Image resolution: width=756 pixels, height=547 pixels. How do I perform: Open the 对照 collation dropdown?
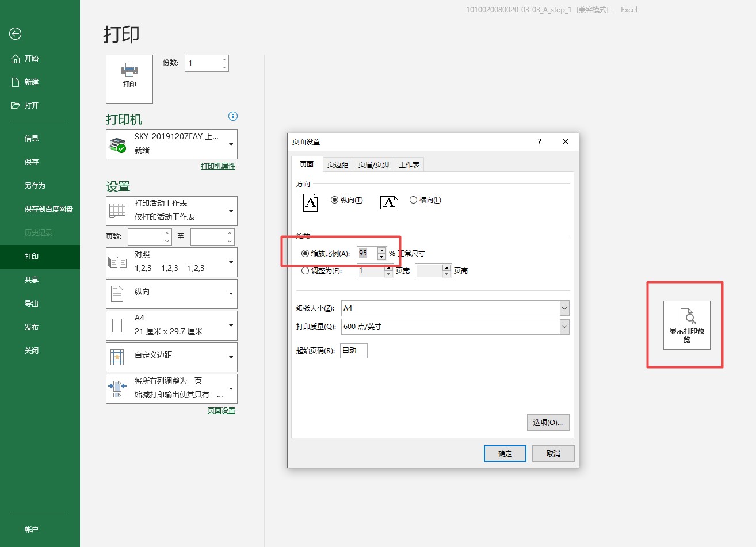click(x=171, y=262)
